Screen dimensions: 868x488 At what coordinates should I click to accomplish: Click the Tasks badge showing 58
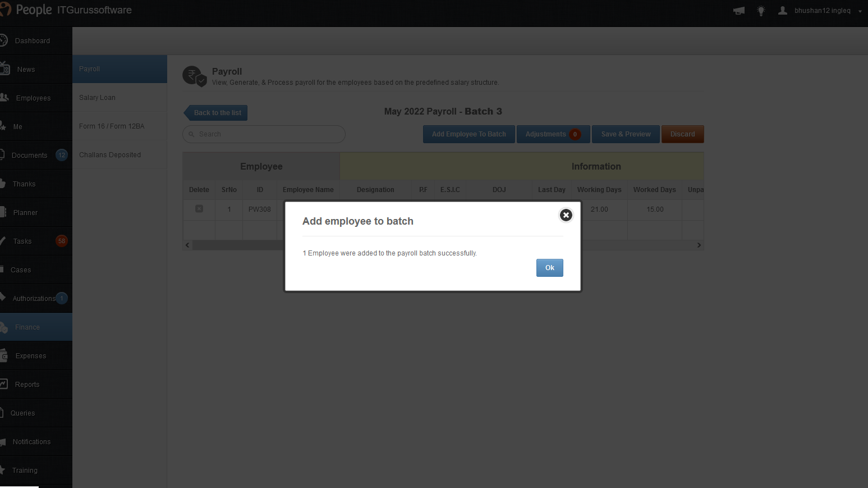pyautogui.click(x=62, y=241)
